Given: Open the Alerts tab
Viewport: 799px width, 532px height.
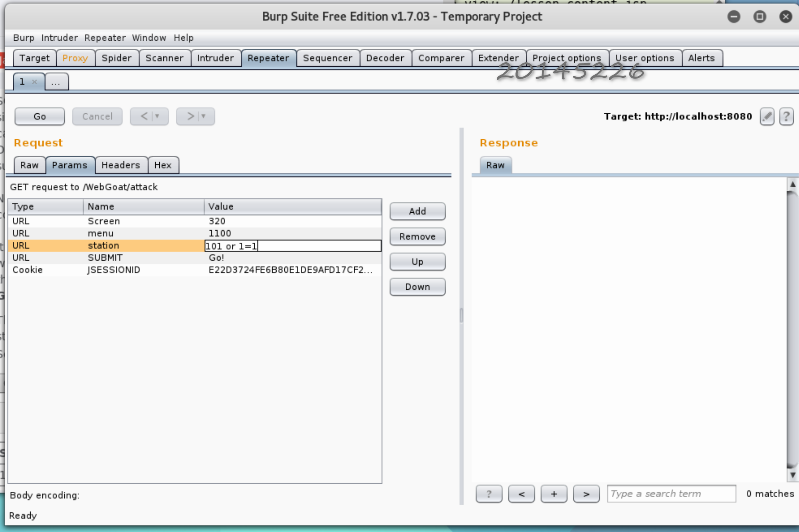Looking at the screenshot, I should [x=702, y=58].
